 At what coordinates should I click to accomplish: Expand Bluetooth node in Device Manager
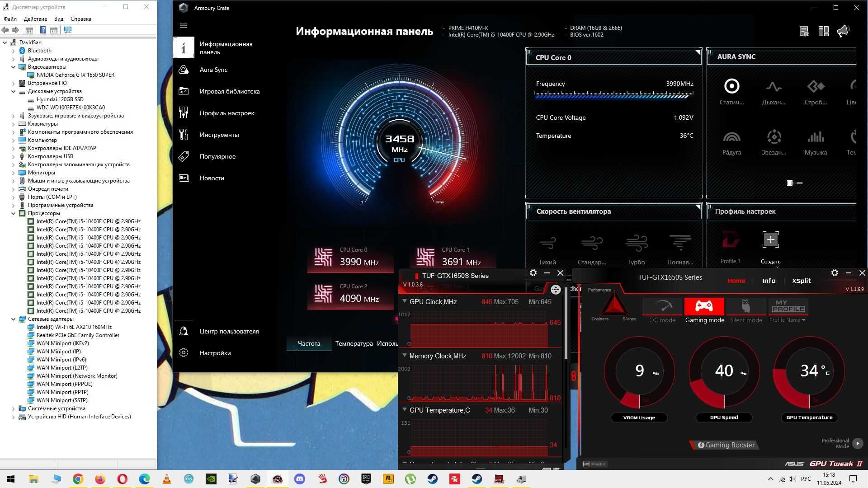14,51
